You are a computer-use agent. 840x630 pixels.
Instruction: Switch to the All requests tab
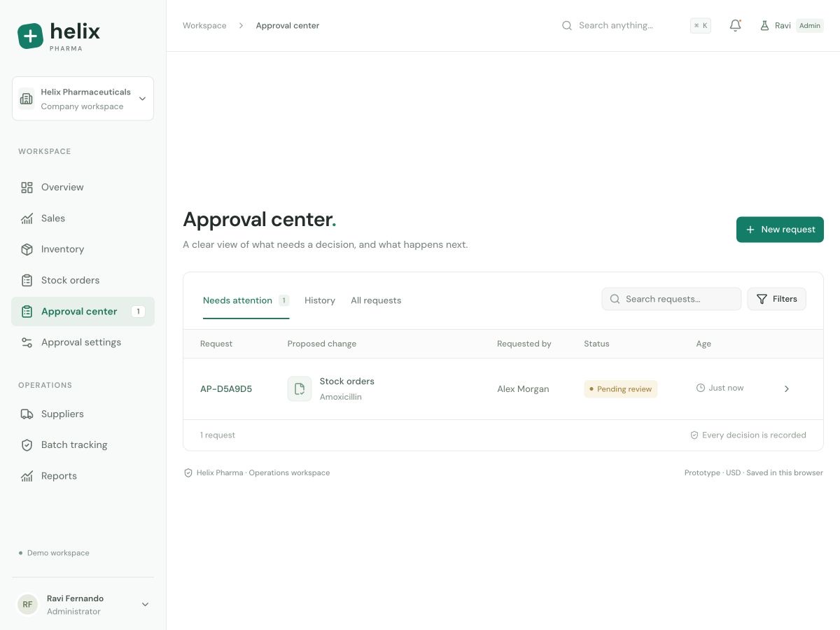click(x=376, y=301)
